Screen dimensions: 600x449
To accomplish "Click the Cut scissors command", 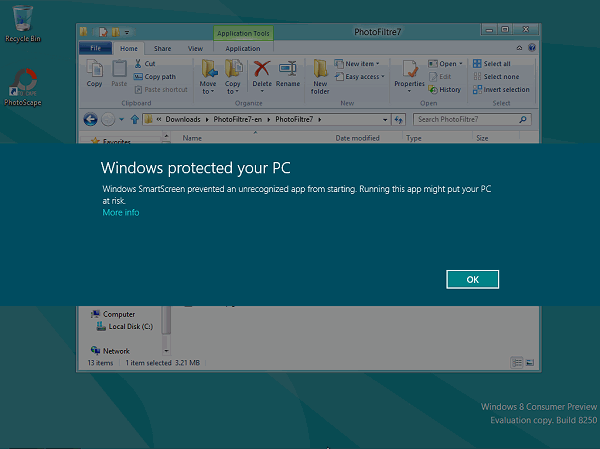I will 145,64.
